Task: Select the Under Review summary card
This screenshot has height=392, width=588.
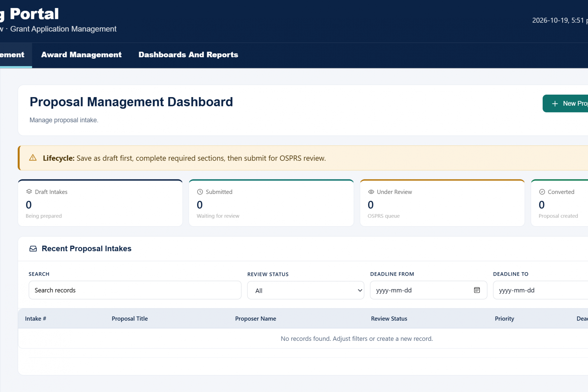Action: [x=442, y=203]
